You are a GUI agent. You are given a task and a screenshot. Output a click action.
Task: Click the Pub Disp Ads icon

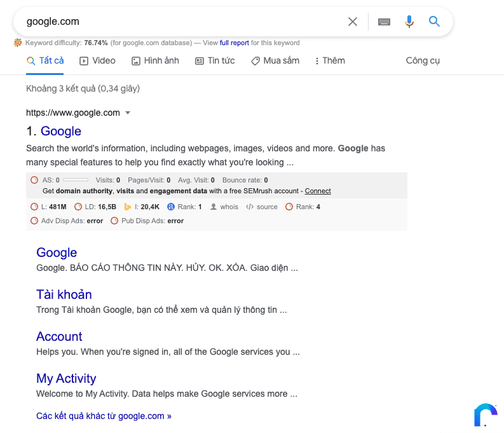[x=114, y=221]
